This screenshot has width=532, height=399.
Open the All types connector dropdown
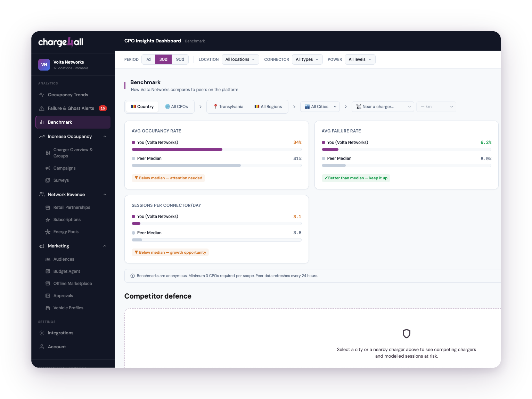click(x=307, y=59)
